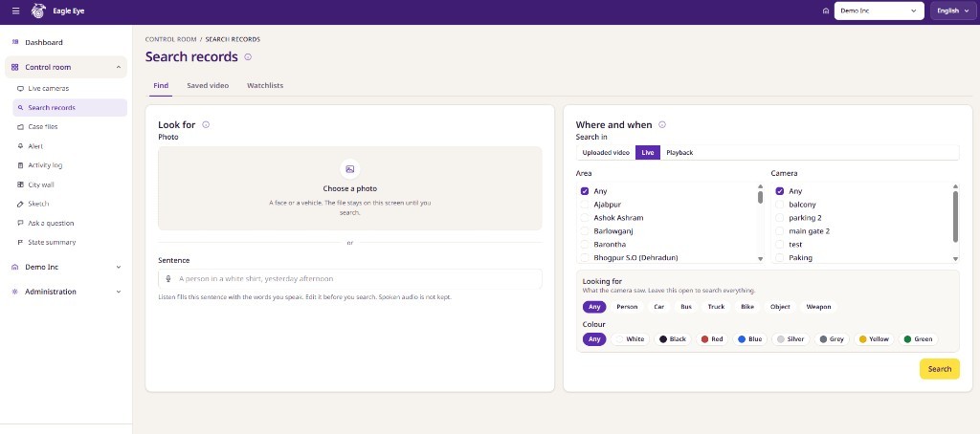
Task: Click the yellow Search button
Action: click(x=940, y=369)
